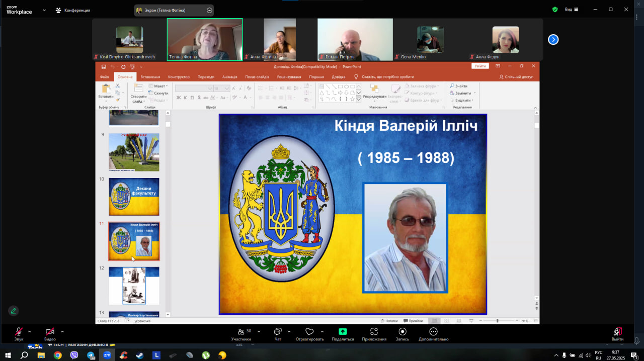Switch to the Показ слайдів ribbon tab

point(257,77)
